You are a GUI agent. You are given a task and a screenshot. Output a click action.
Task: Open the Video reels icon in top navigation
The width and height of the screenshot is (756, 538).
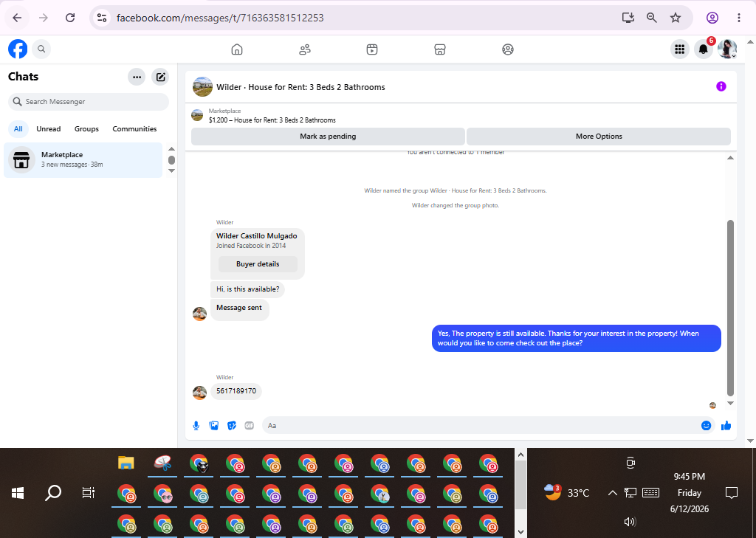pyautogui.click(x=372, y=49)
